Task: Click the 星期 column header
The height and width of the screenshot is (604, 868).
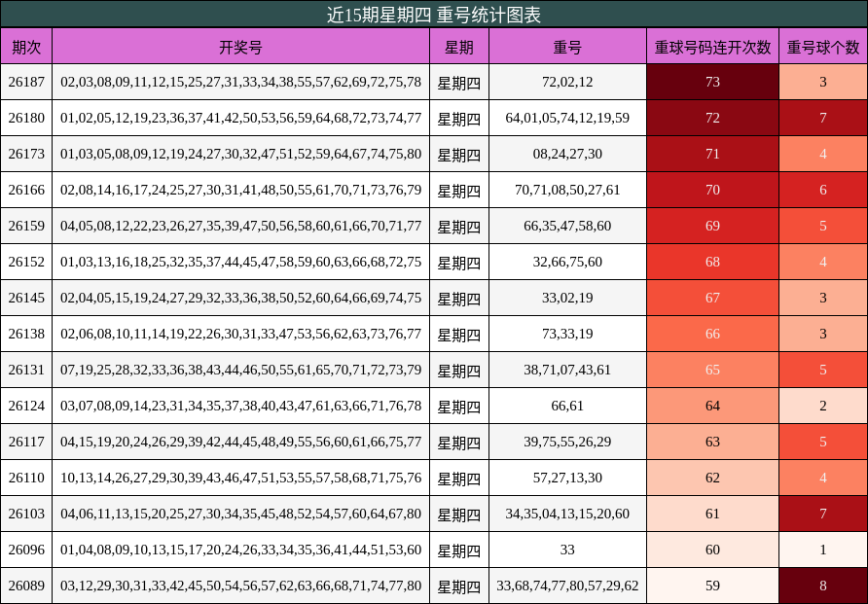Action: click(459, 47)
